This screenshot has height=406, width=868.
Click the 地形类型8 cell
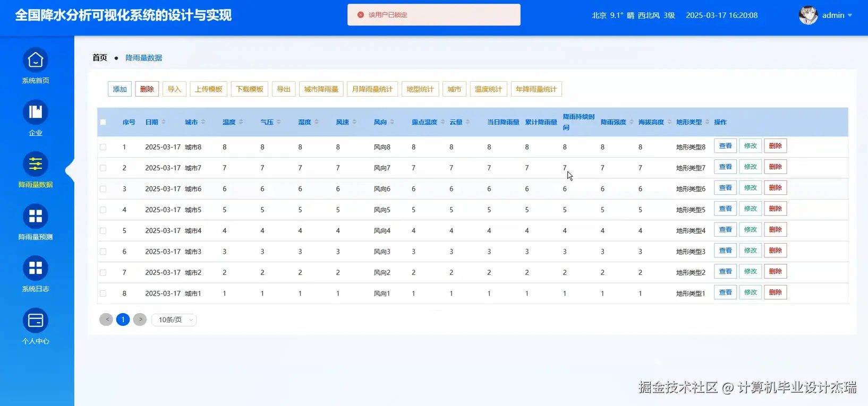pyautogui.click(x=691, y=147)
